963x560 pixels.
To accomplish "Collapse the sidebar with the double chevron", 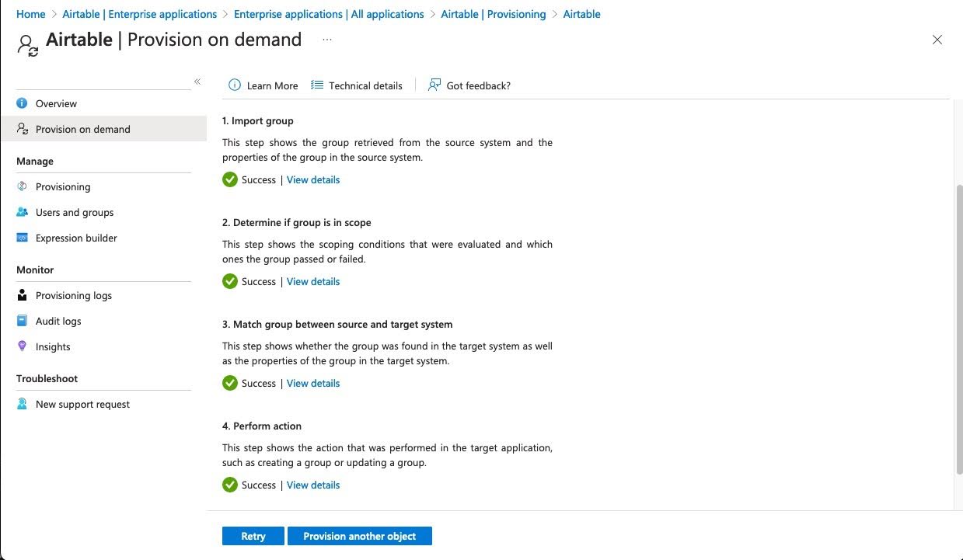I will coord(197,82).
